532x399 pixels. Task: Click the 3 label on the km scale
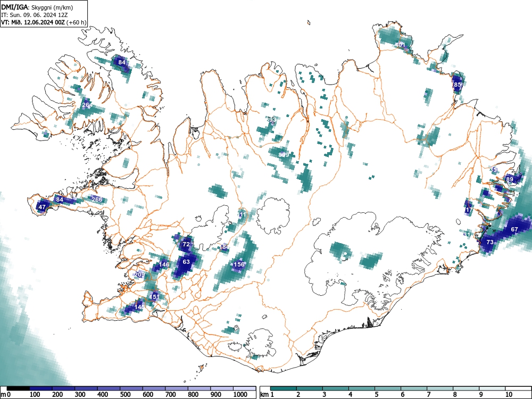tap(325, 394)
